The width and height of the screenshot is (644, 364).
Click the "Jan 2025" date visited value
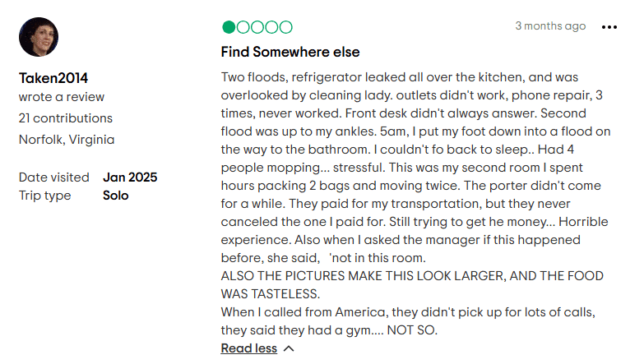[x=130, y=177]
